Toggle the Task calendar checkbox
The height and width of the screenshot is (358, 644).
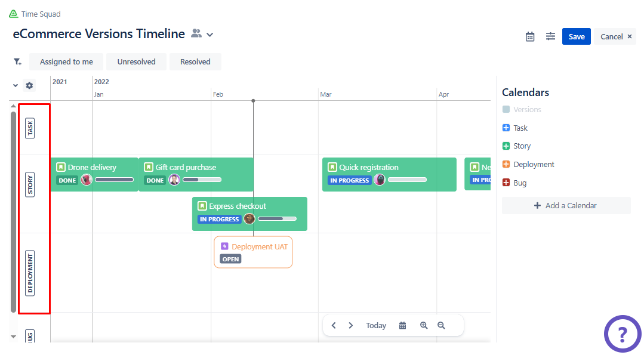pyautogui.click(x=506, y=128)
